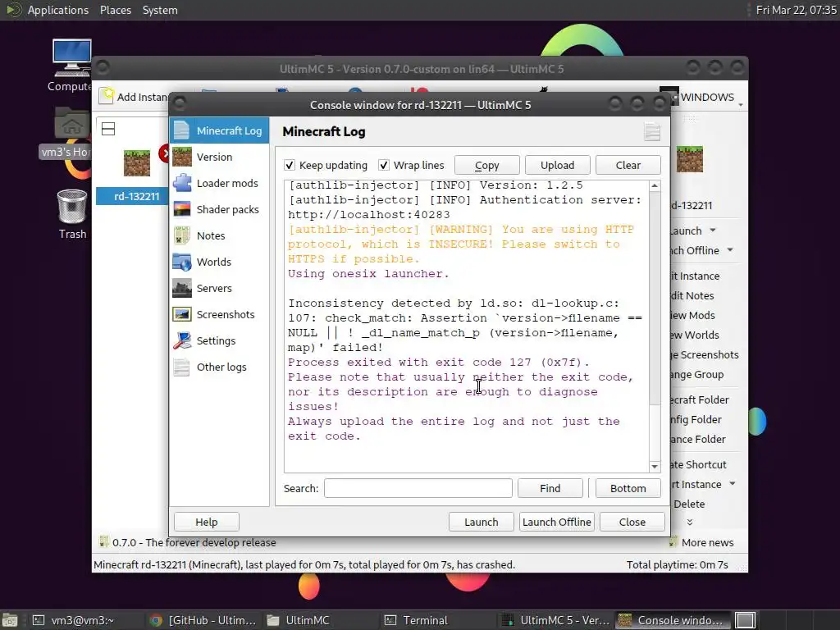Clear the Minecraft log

628,165
